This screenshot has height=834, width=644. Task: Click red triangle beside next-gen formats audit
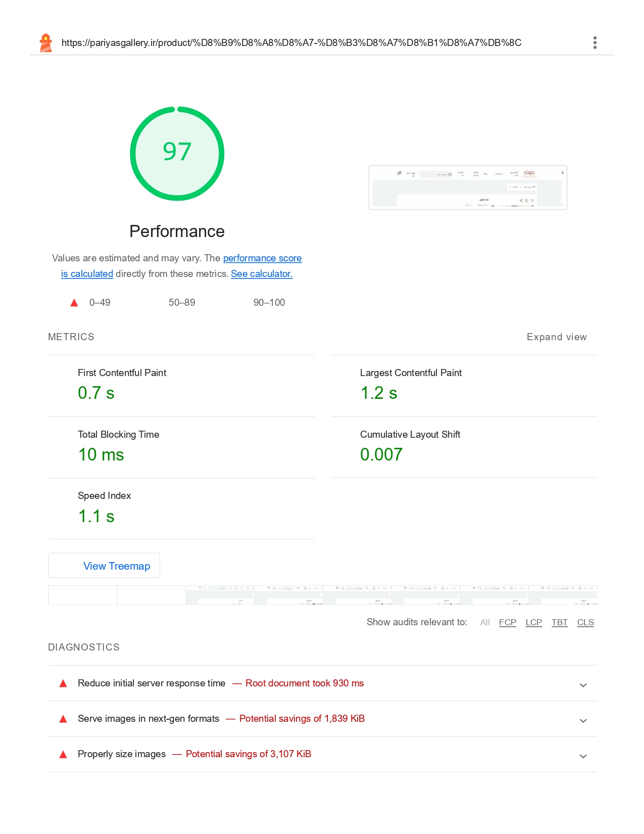point(63,719)
